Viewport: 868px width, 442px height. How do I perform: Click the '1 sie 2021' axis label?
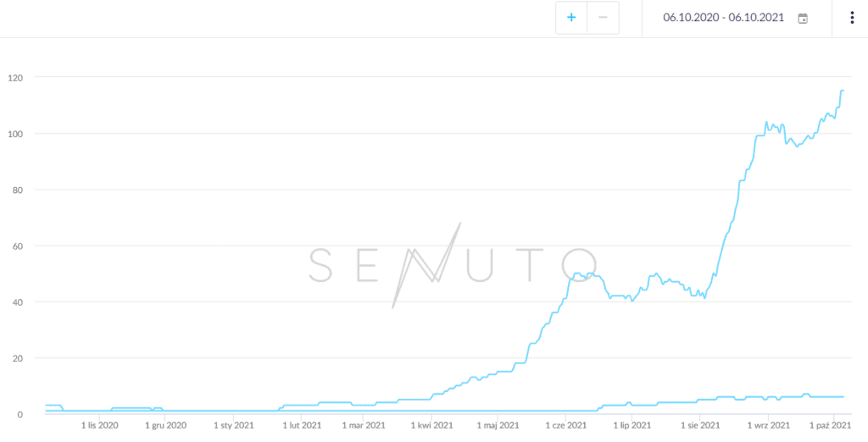click(x=699, y=426)
